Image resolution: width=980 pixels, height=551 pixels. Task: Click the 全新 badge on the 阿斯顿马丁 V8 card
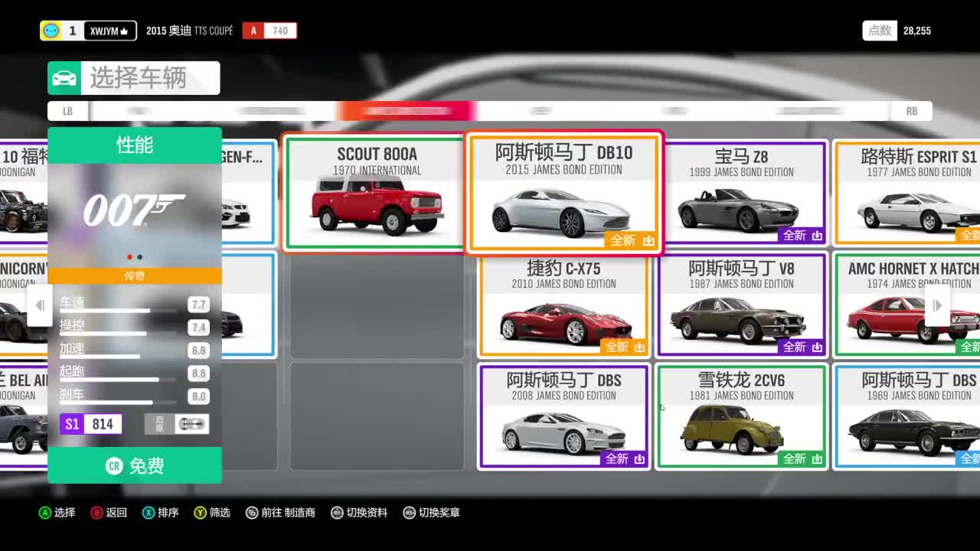(x=802, y=347)
